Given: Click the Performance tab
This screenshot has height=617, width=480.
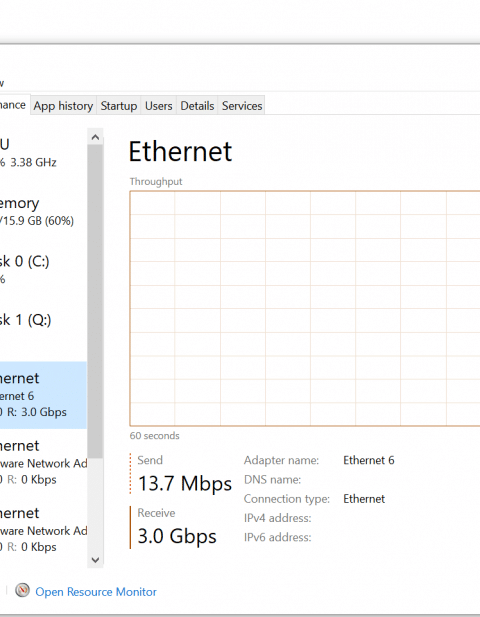Looking at the screenshot, I should coord(15,105).
